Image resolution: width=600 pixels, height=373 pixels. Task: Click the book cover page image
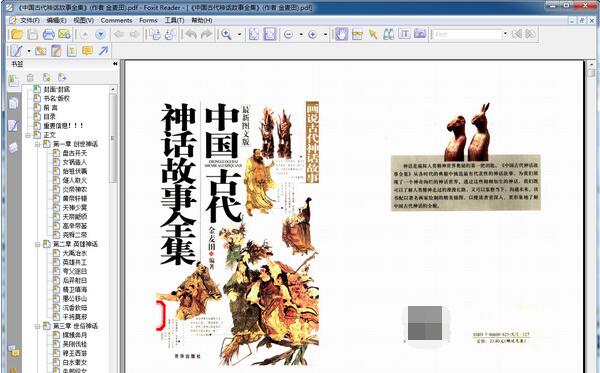point(238,233)
